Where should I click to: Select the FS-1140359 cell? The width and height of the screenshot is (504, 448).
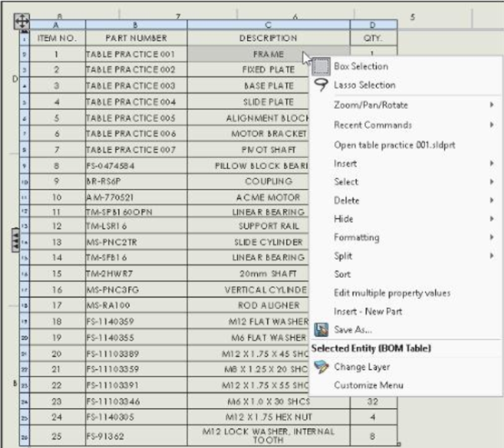(136, 322)
